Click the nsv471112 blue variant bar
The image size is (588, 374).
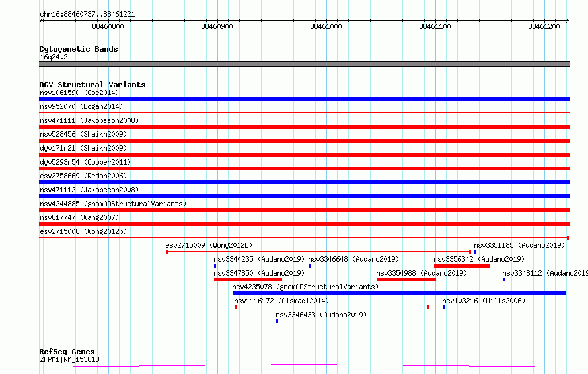click(304, 196)
